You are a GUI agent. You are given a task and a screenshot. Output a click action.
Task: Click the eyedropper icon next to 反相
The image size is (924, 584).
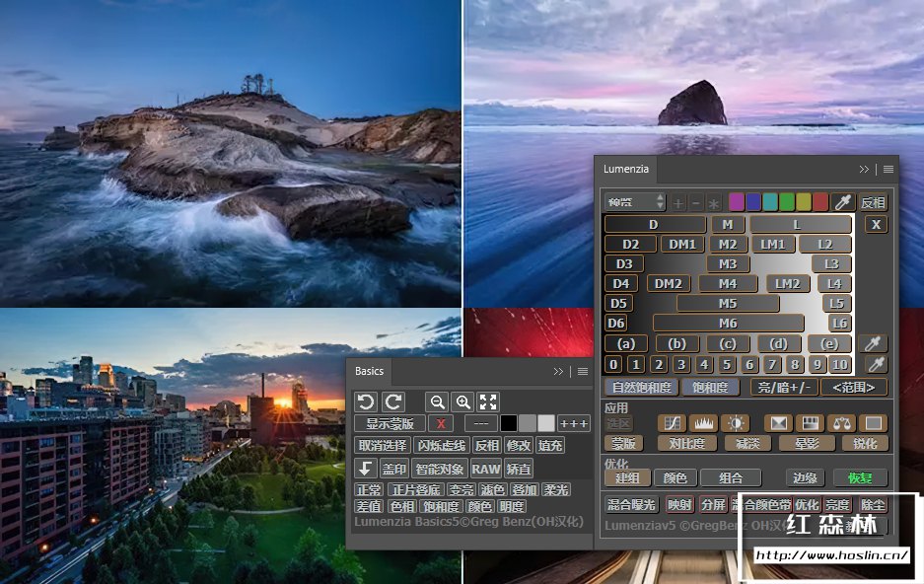(843, 202)
